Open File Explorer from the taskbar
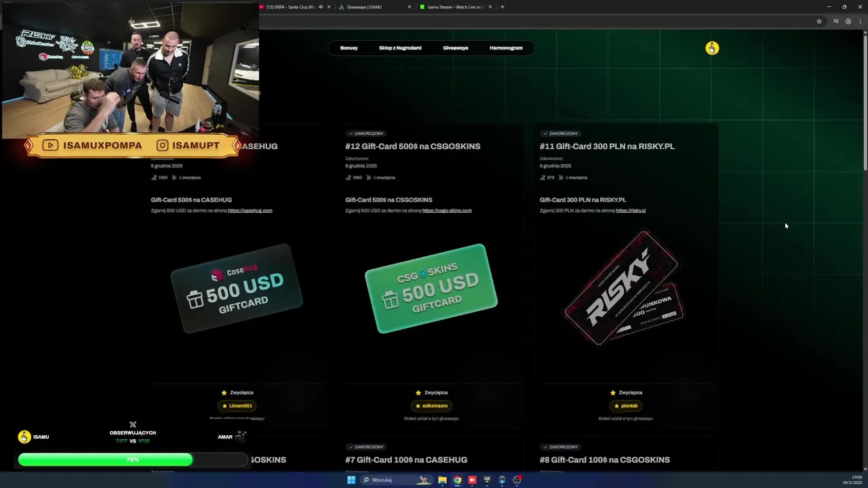Screen dimensions: 868x488 pos(442,480)
